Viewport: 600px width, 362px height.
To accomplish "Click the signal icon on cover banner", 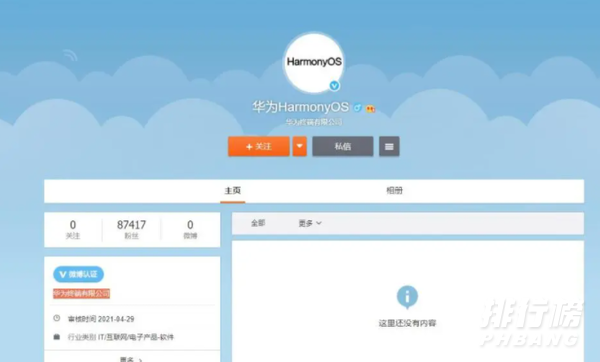I will pos(70,55).
